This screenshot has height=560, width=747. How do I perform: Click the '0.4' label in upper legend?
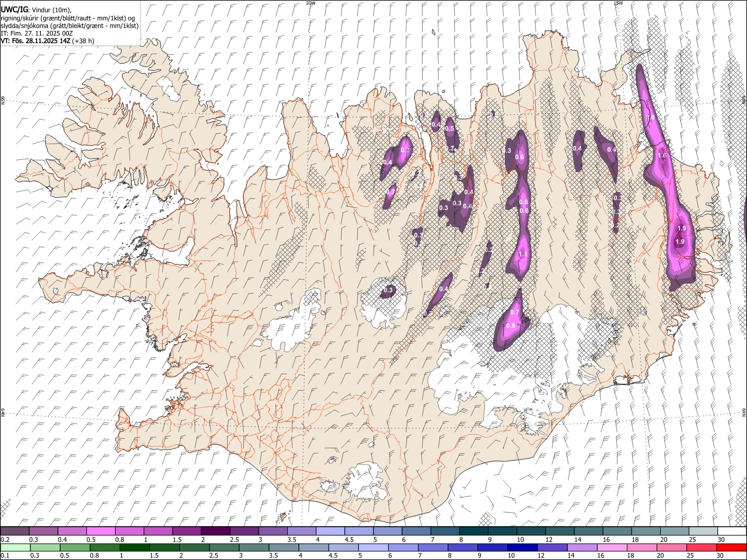(62, 540)
